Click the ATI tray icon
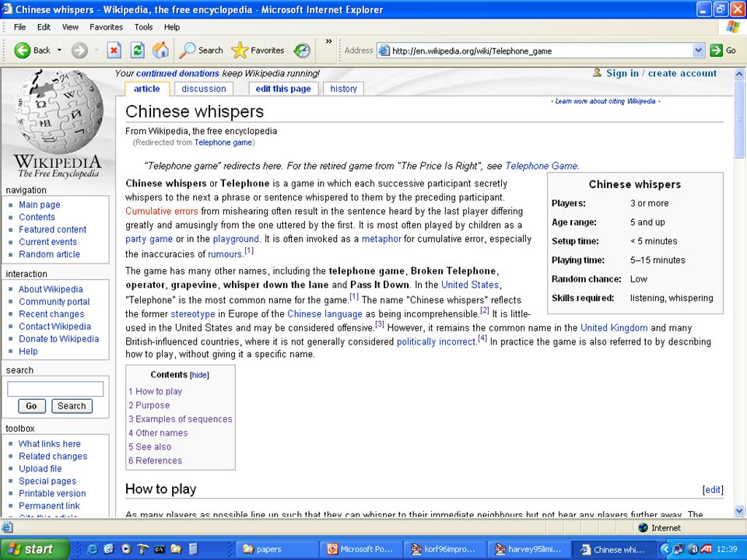Screen dimensions: 747x560 (x=706, y=549)
